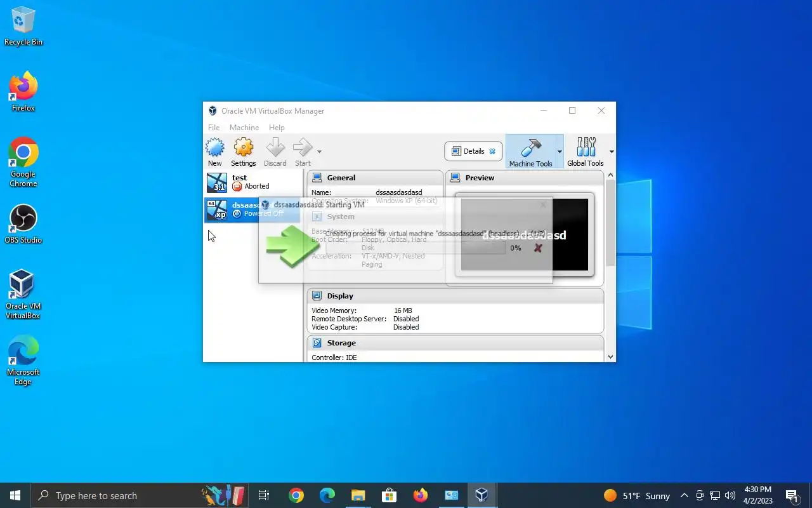
Task: Open Microsoft Store from the taskbar
Action: point(389,495)
